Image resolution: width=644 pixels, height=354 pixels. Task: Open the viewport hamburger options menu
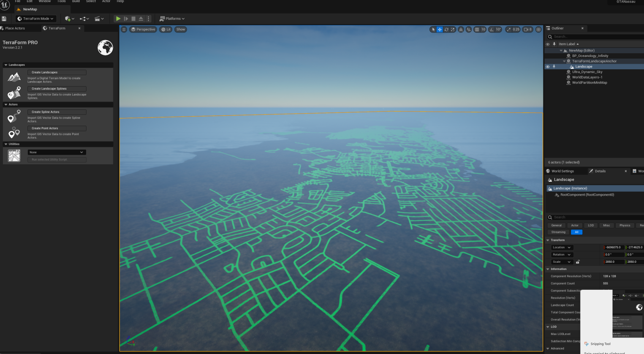[124, 30]
